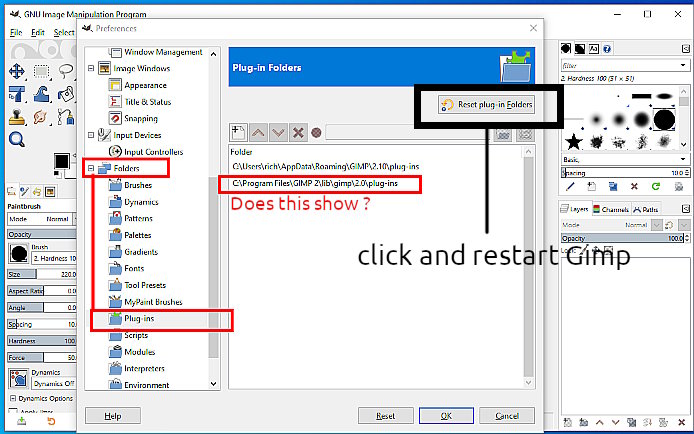Choose the black star brush thumbnail
The height and width of the screenshot is (434, 694).
coord(574,142)
